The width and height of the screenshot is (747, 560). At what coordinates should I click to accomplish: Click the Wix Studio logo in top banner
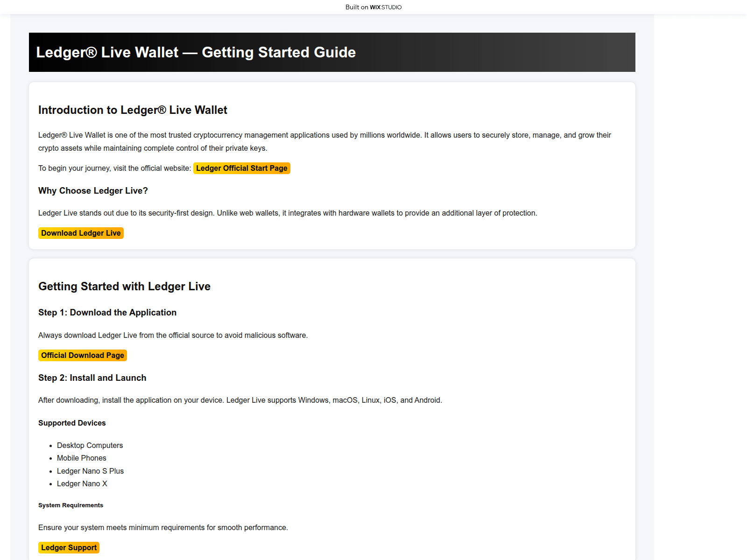[386, 7]
